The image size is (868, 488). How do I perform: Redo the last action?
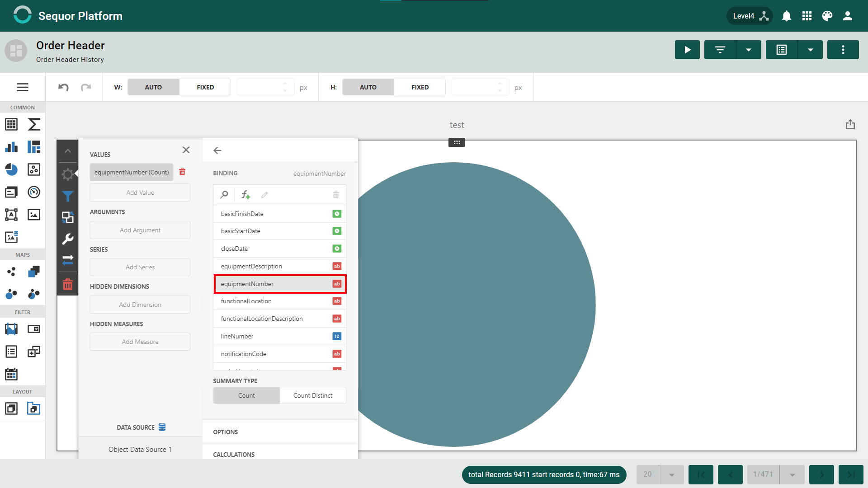[86, 87]
